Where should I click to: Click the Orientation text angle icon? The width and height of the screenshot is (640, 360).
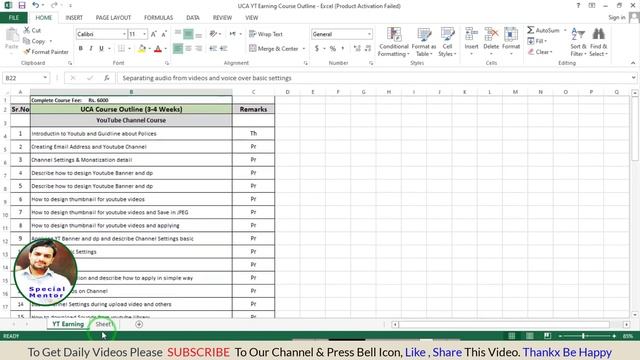pyautogui.click(x=213, y=34)
